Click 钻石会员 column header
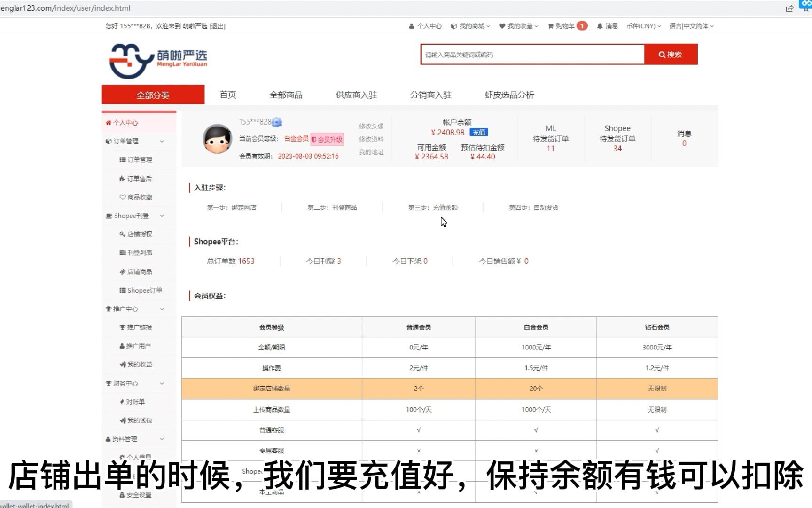 [x=657, y=327]
